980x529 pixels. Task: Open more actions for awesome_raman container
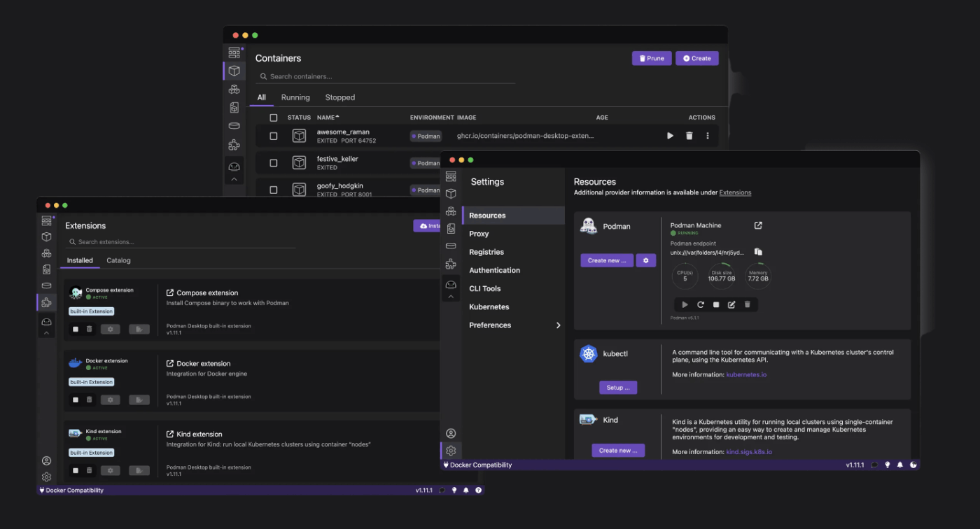[x=708, y=136]
